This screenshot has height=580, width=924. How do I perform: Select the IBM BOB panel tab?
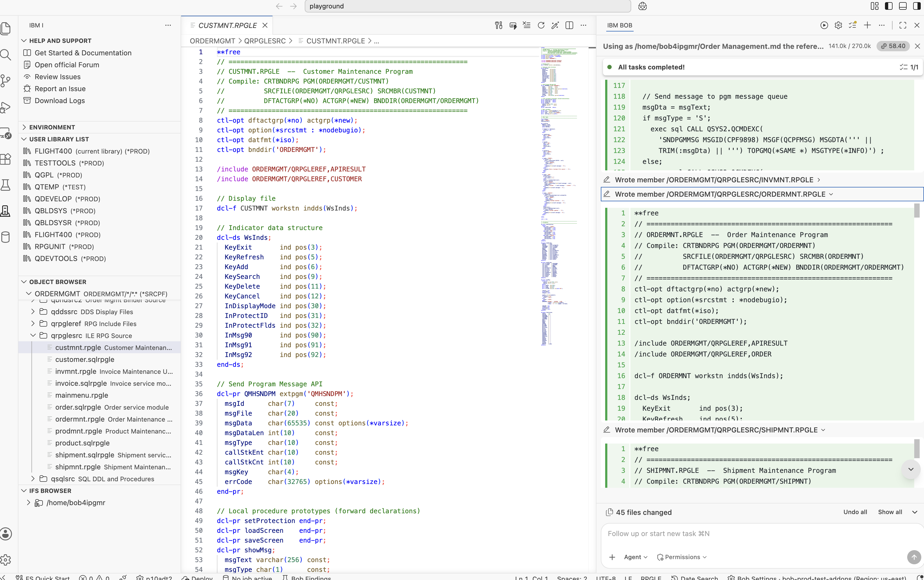tap(620, 25)
